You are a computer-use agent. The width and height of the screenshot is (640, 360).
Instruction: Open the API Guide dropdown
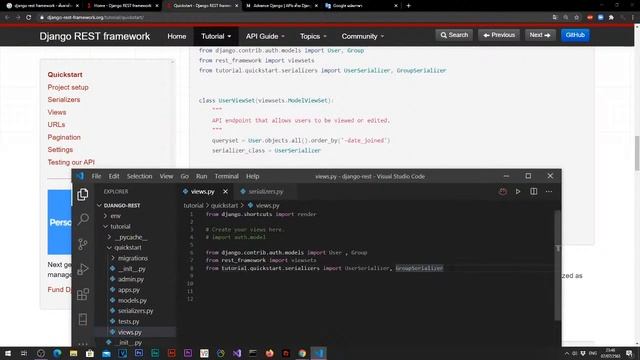tap(265, 36)
